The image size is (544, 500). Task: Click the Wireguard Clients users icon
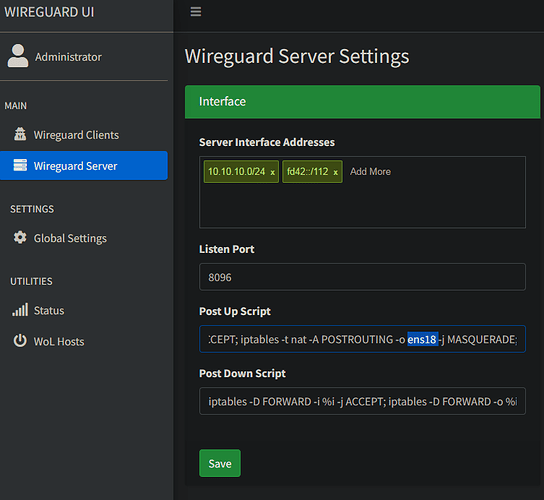(20, 134)
